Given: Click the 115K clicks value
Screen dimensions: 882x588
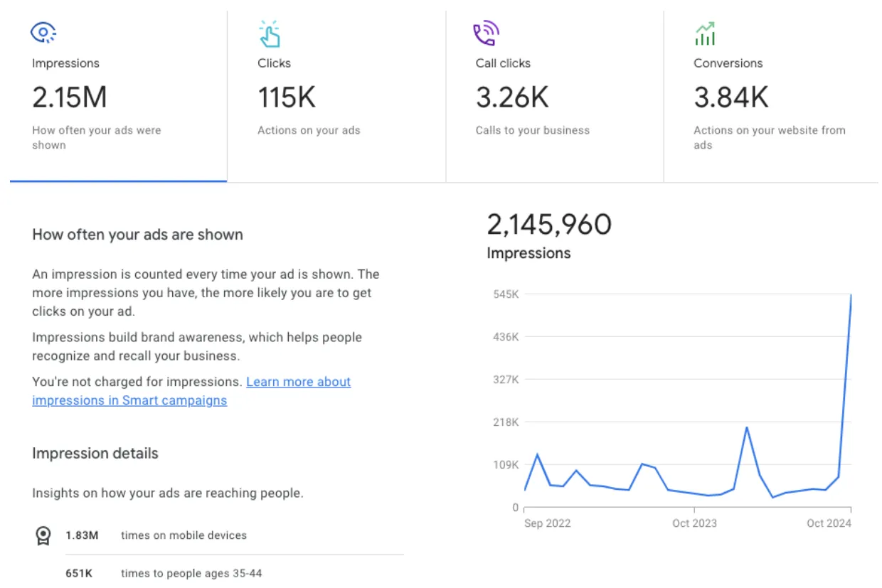Looking at the screenshot, I should point(287,97).
